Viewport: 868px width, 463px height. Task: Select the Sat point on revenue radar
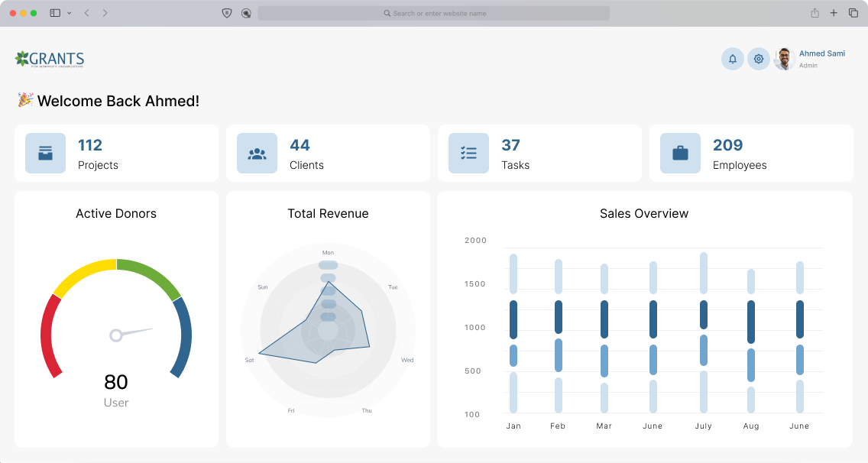coord(259,354)
